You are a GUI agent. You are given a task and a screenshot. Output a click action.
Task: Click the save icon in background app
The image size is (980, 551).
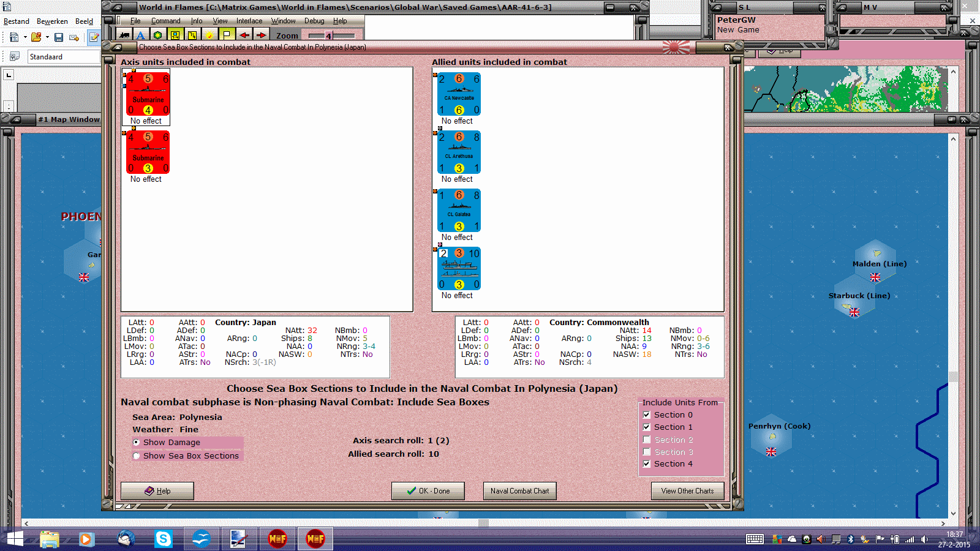(59, 37)
